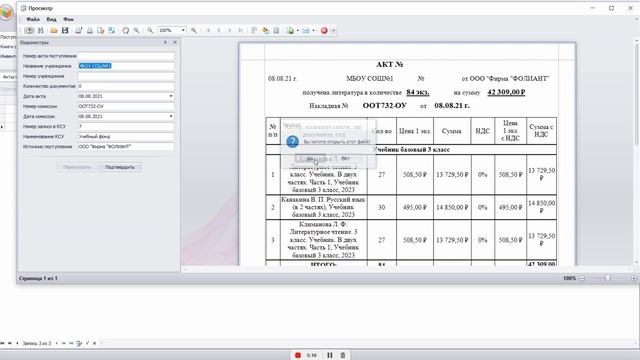Click the KSU name field Учебный фонд

[126, 137]
